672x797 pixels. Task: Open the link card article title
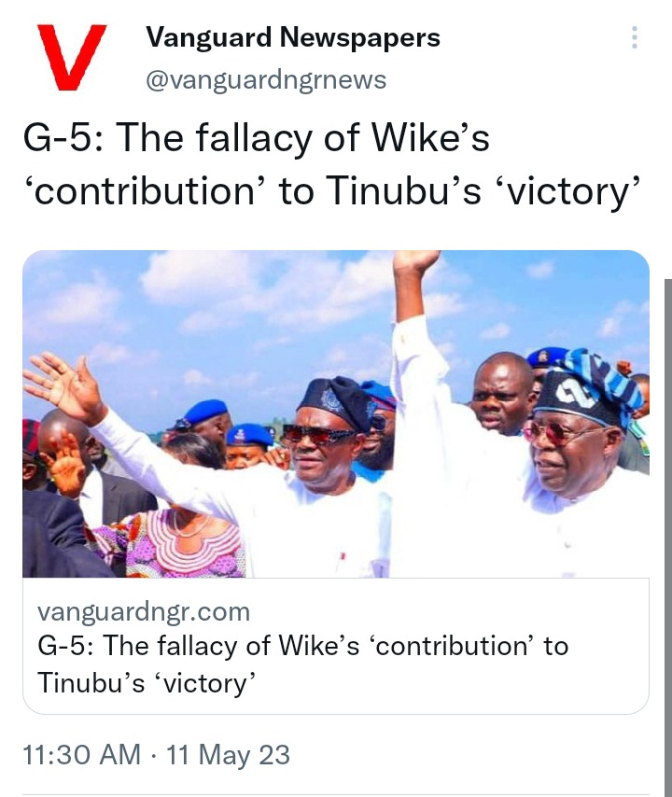pos(303,664)
